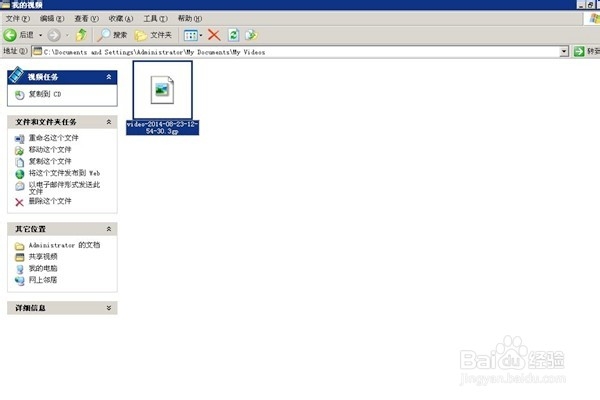Click the green sync toolbar icon
This screenshot has width=600, height=400.
[x=233, y=35]
